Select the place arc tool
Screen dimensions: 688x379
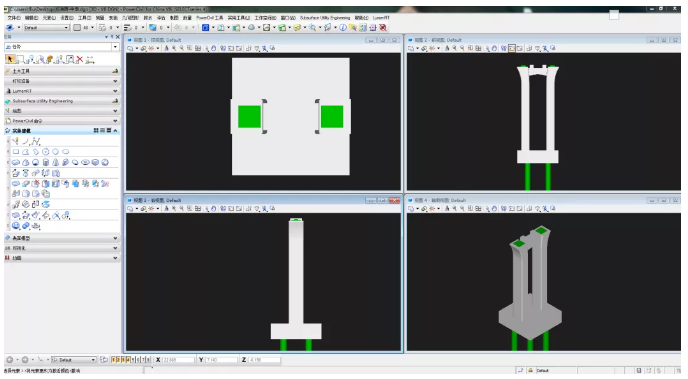[x=26, y=141]
